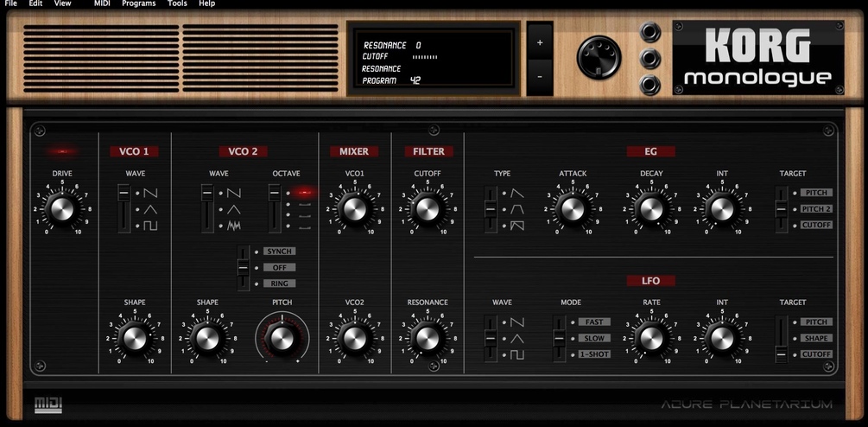Image resolution: width=868 pixels, height=427 pixels.
Task: Click the FILTER CUTOFF knob
Action: 428,209
